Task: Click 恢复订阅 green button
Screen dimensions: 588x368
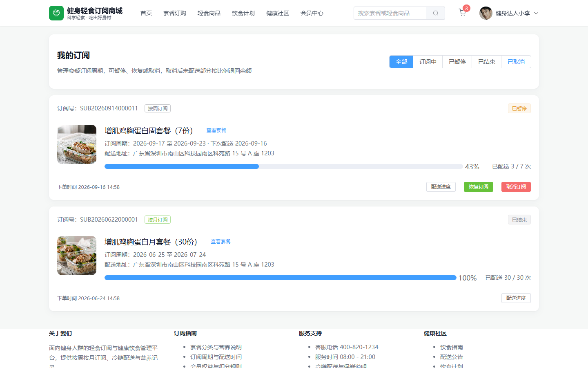Action: (x=479, y=187)
